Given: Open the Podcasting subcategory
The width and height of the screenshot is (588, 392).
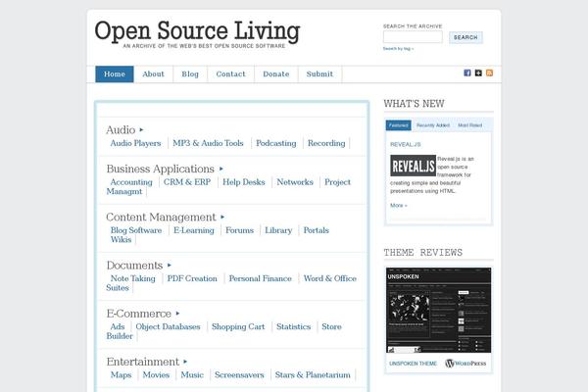Looking at the screenshot, I should point(276,143).
